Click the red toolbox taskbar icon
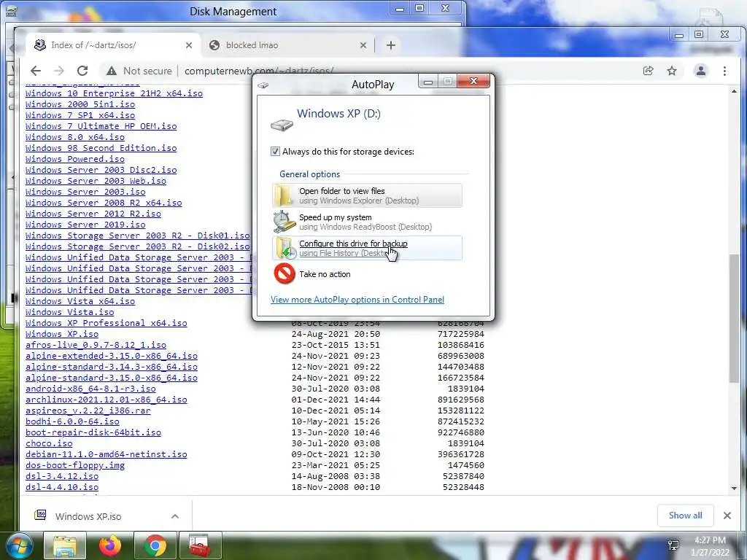The width and height of the screenshot is (747, 560). pyautogui.click(x=200, y=545)
